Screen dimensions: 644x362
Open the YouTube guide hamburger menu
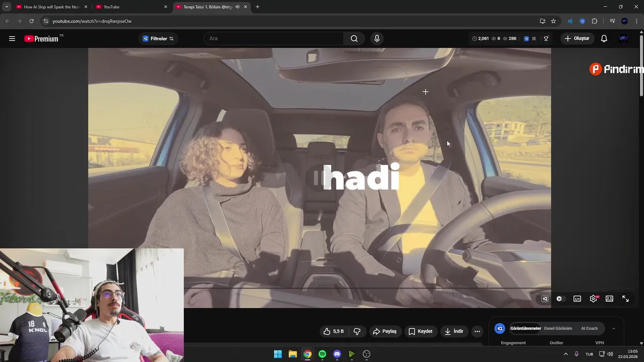coord(12,39)
